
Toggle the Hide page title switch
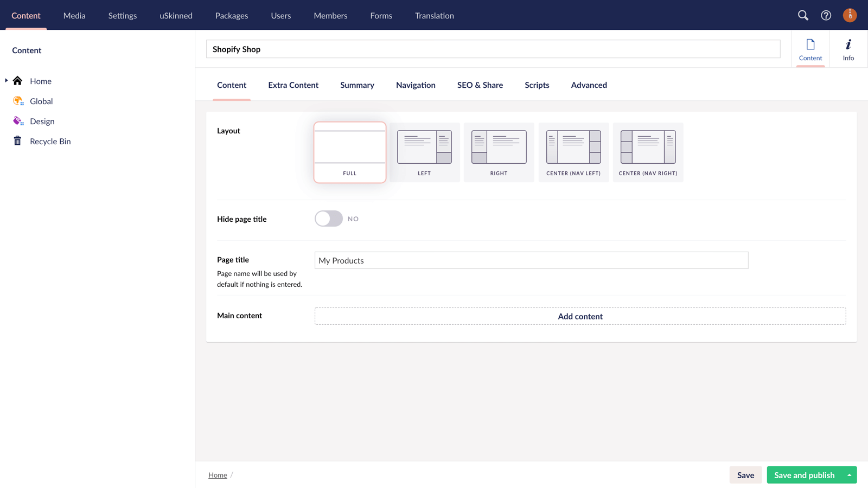pos(329,219)
